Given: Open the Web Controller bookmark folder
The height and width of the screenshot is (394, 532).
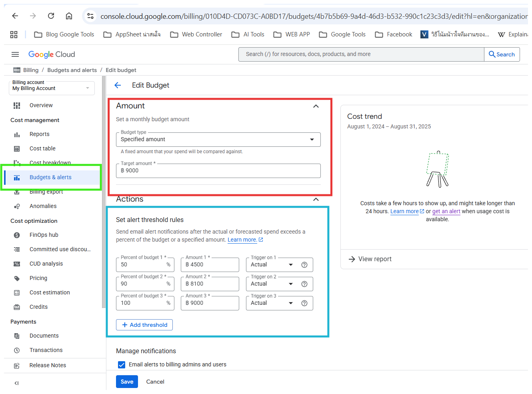Looking at the screenshot, I should [196, 34].
